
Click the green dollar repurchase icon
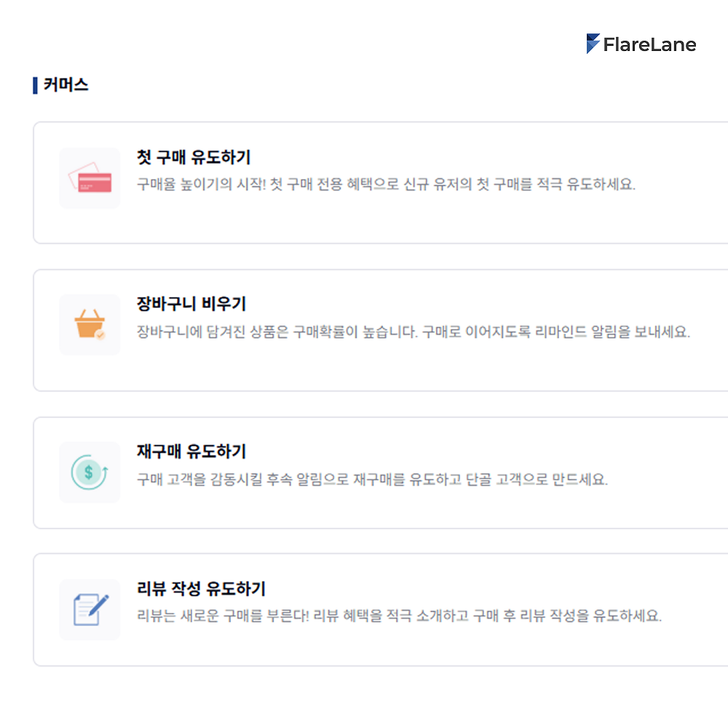tap(90, 472)
